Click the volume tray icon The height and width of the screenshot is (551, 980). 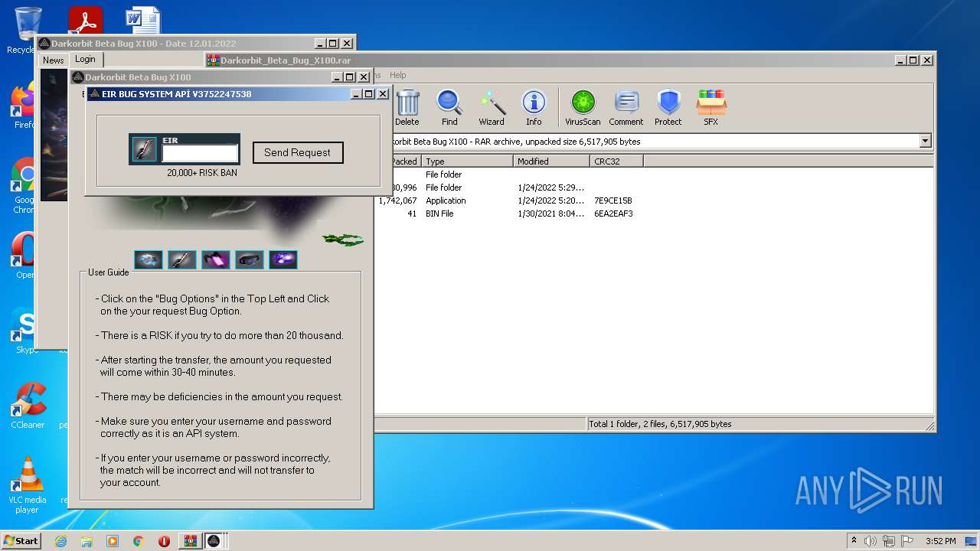tap(871, 541)
